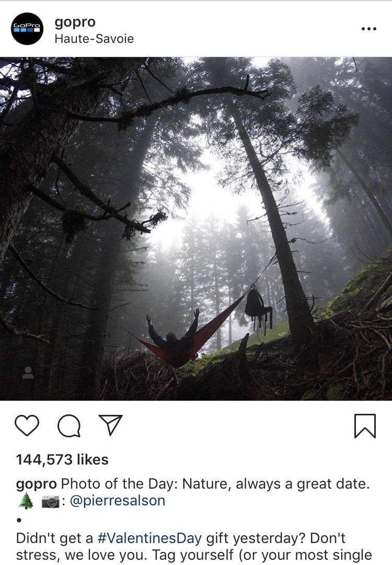
Task: Share the post via the paper plane icon
Action: 110,425
